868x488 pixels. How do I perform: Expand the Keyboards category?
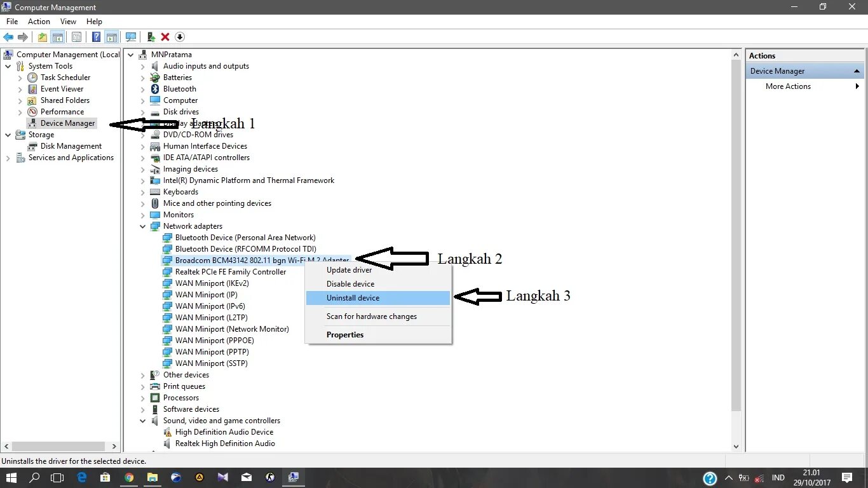coord(143,192)
